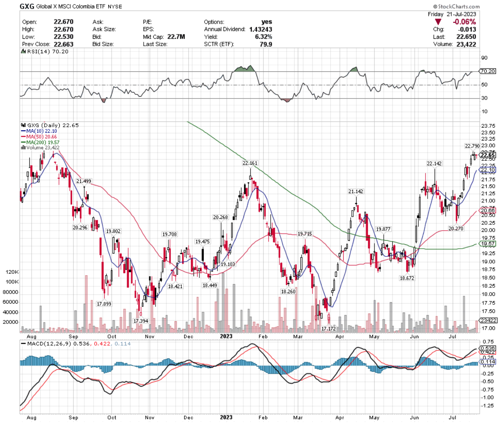Click the Volume legend bar icon
The height and width of the screenshot is (423, 504).
click(x=23, y=148)
